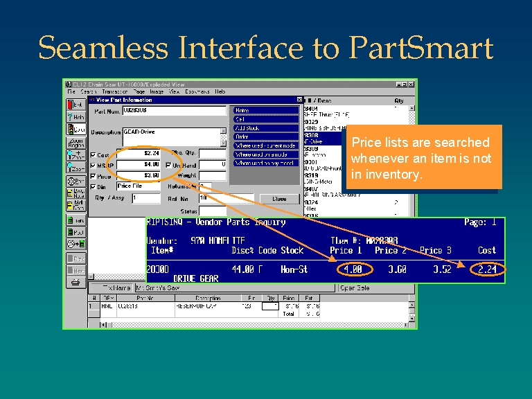Click the Qty / Assy field
This screenshot has width=532, height=399.
(146, 198)
